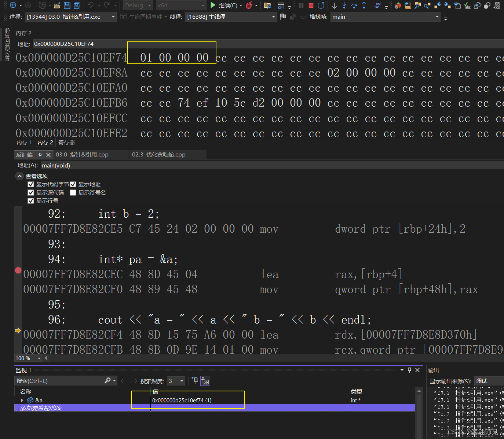The image size is (504, 439).
Task: Click the green Continue play icon
Action: [x=213, y=5]
